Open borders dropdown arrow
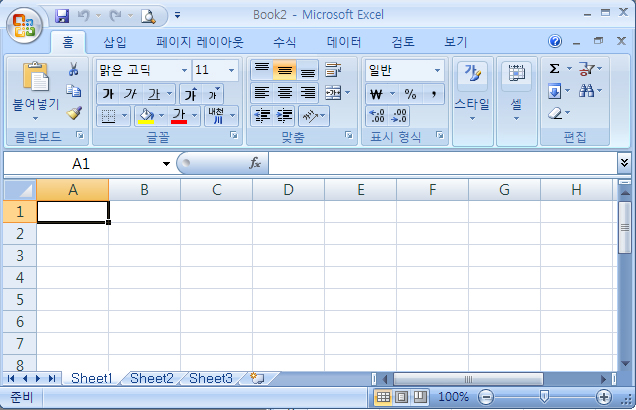The height and width of the screenshot is (410, 636). click(125, 116)
